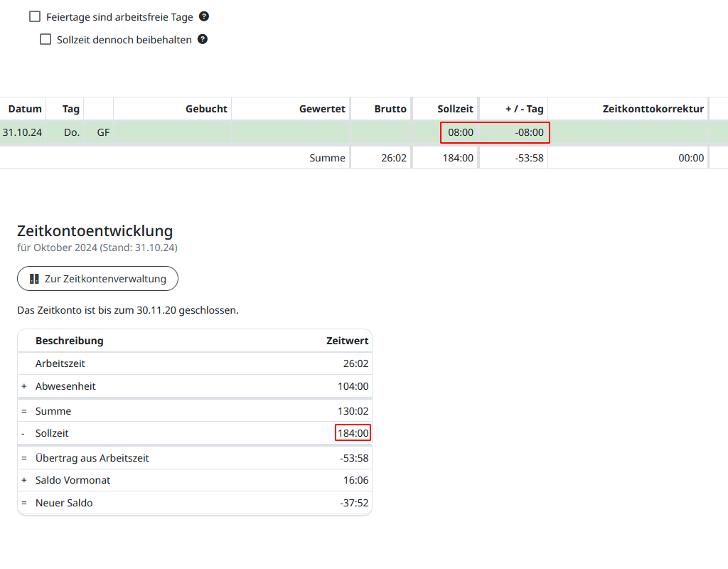Select the 31.10.24 date cell
This screenshot has width=728, height=569.
pyautogui.click(x=22, y=132)
